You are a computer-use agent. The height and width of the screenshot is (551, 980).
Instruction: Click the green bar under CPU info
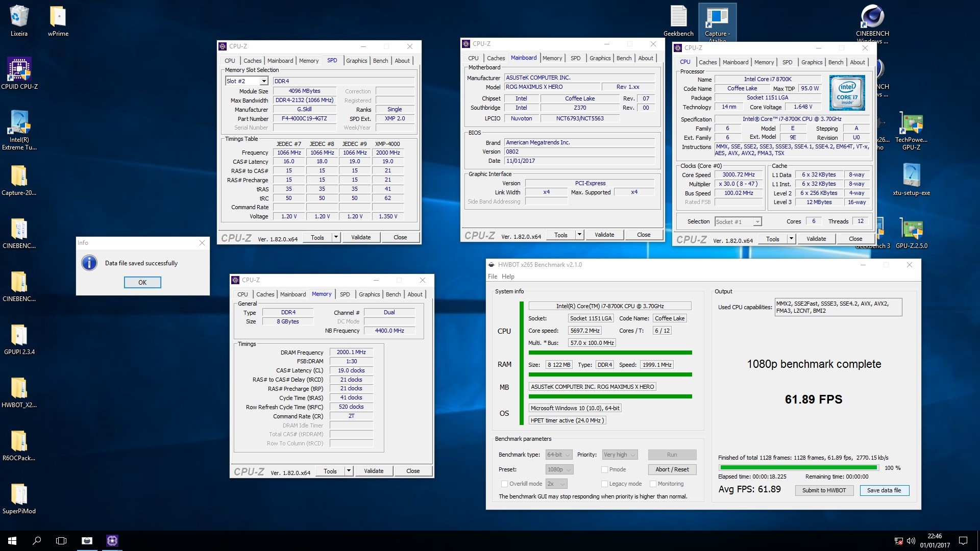(610, 353)
